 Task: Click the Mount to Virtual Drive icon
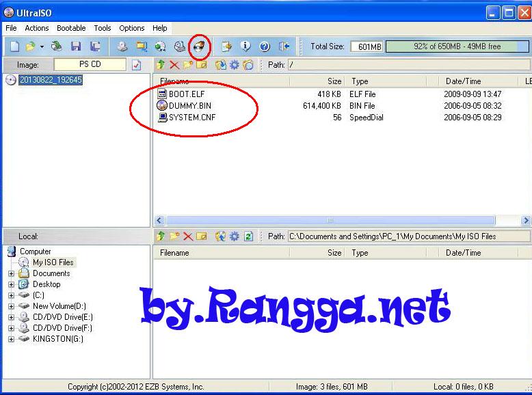click(179, 46)
